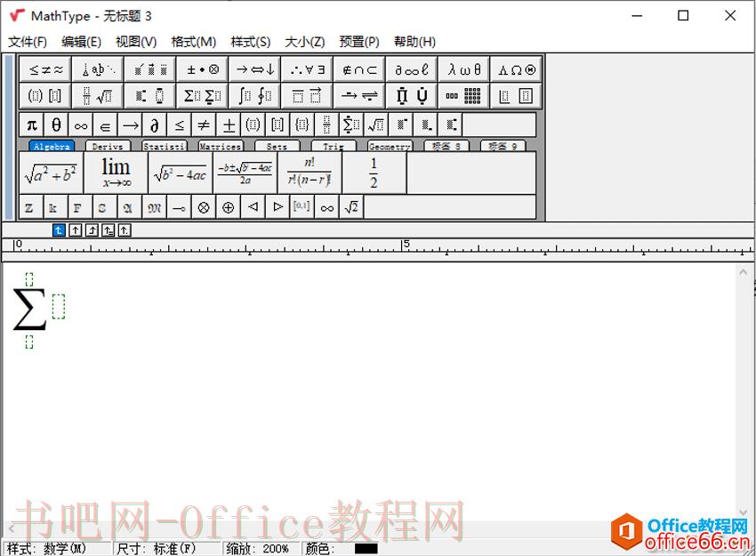Insert curly braces template

(x=302, y=125)
